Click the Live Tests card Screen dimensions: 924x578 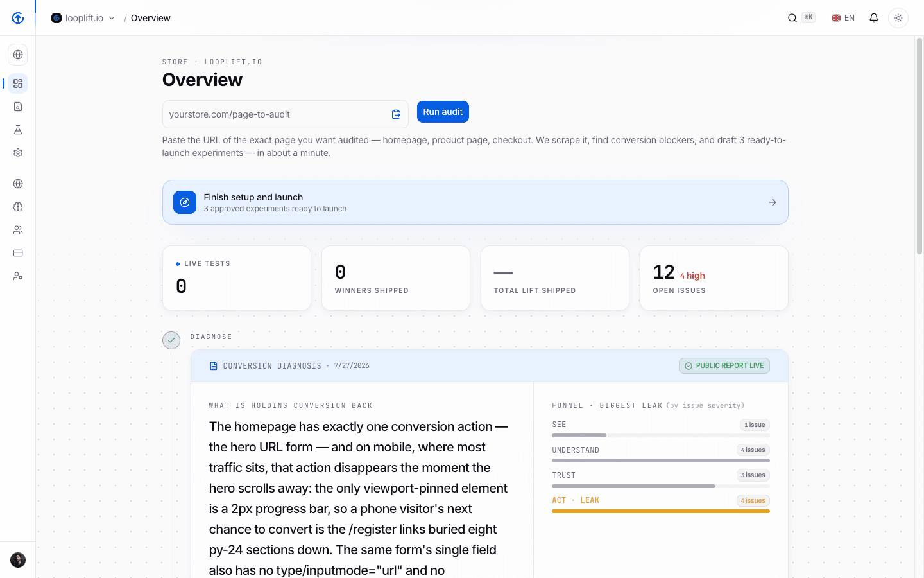(237, 278)
